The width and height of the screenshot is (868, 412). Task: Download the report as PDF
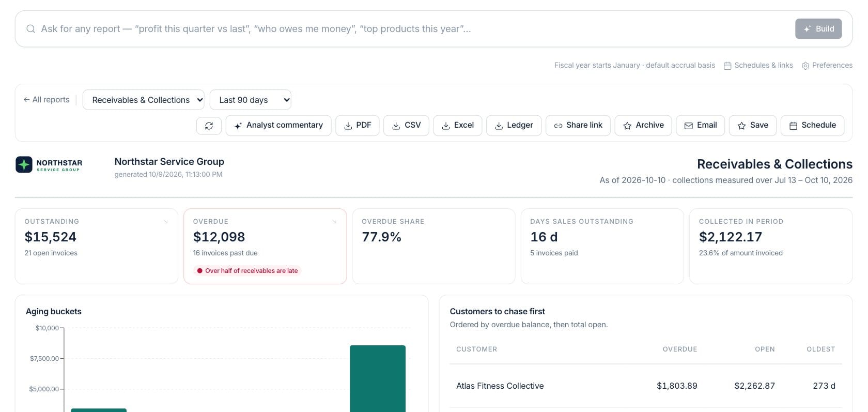[358, 126]
